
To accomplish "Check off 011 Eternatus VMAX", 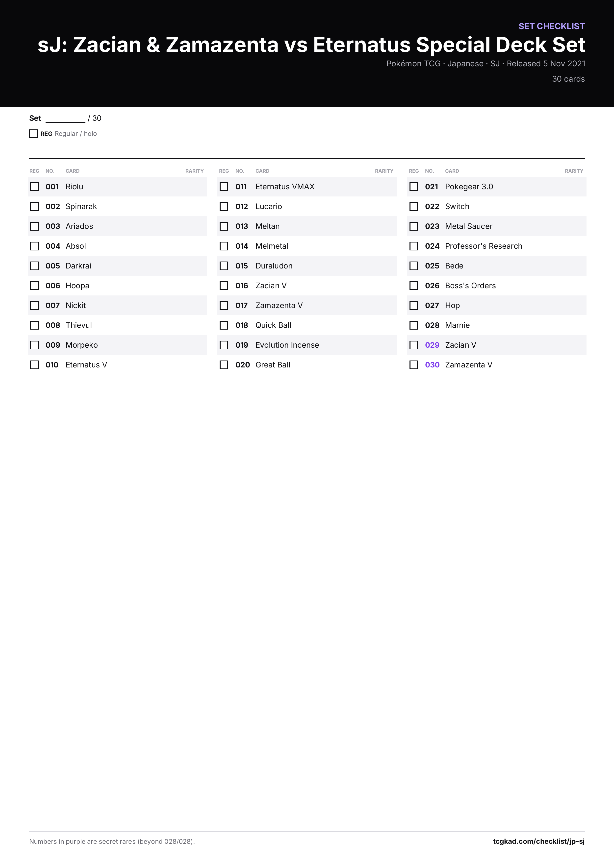I will click(x=224, y=187).
